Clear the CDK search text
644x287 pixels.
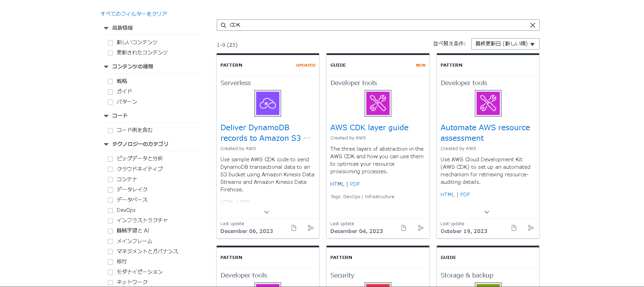(532, 25)
